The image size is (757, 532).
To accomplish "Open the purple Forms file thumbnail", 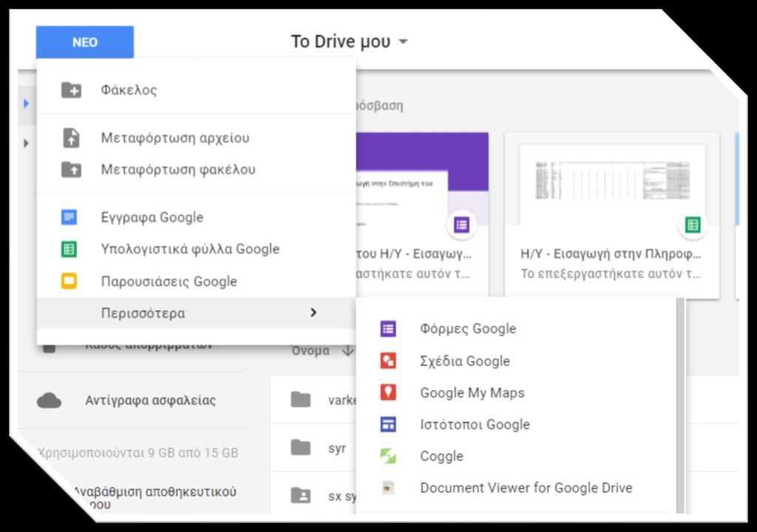I will (422, 179).
